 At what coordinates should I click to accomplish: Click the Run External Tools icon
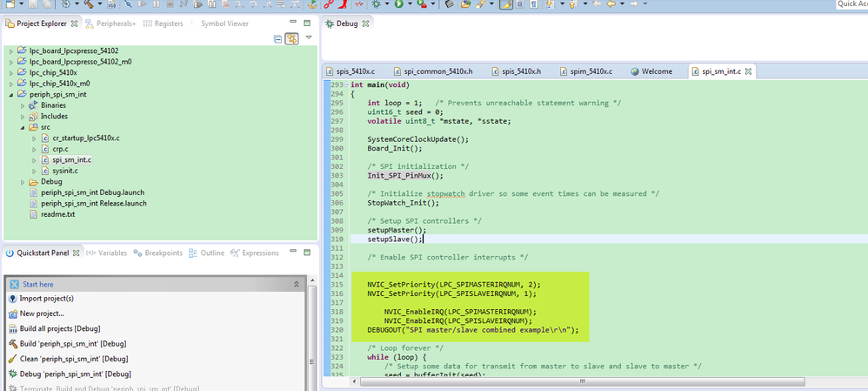click(422, 3)
